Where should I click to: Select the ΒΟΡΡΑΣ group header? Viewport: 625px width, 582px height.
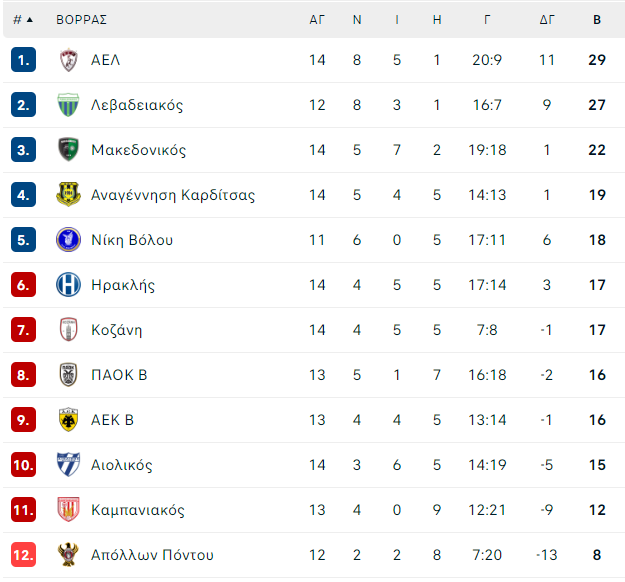pyautogui.click(x=81, y=20)
